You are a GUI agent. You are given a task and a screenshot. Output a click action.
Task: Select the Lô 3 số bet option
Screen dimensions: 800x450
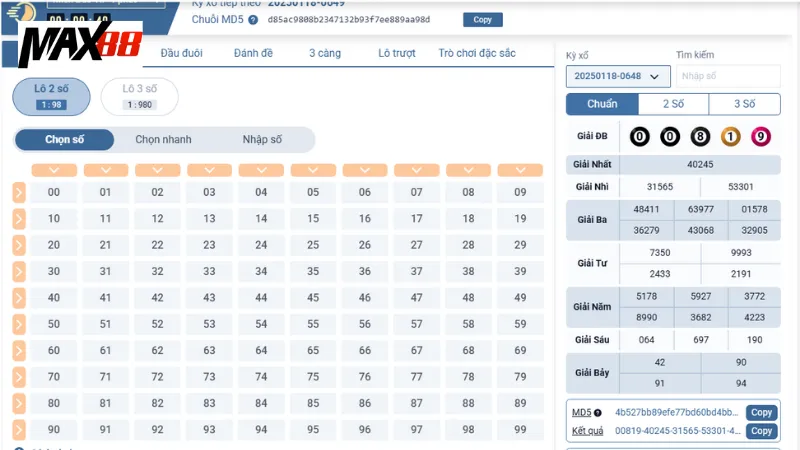[139, 96]
